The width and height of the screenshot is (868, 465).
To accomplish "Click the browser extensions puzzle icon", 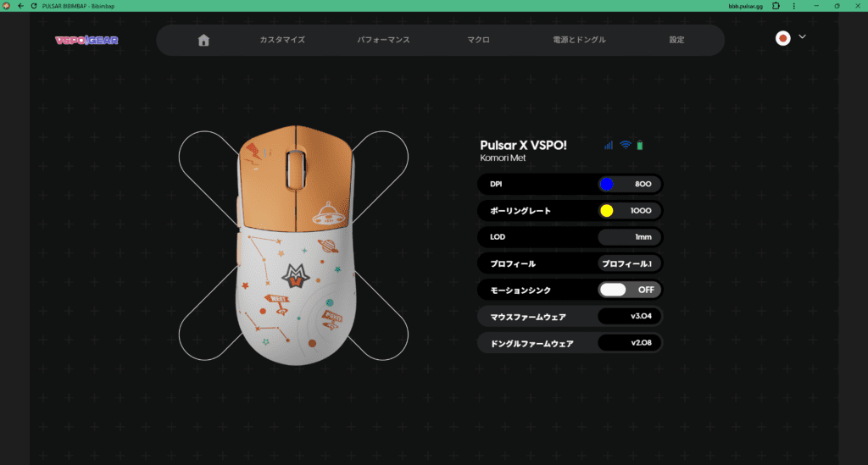I will click(x=776, y=5).
